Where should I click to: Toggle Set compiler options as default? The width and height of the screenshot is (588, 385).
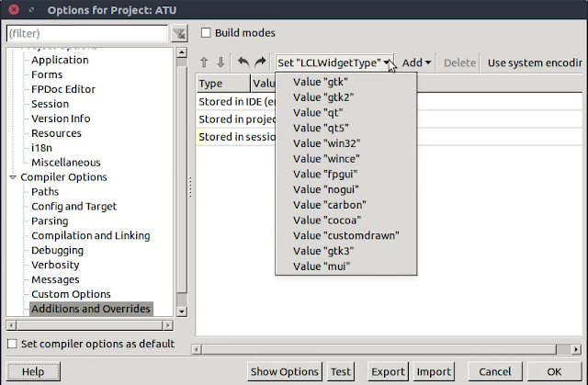click(12, 344)
